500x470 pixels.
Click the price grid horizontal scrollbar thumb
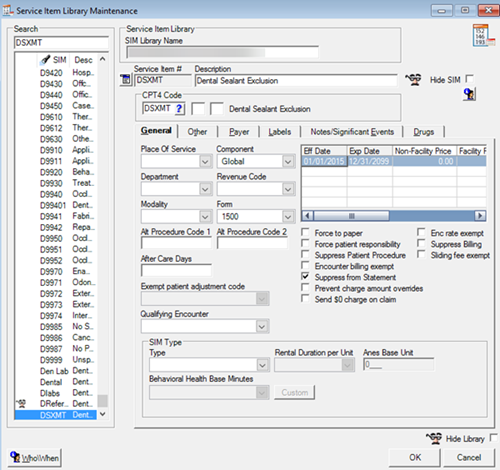351,216
